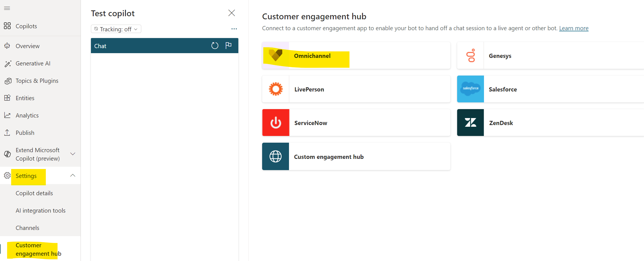Click the Entities icon
644x261 pixels.
(7, 98)
